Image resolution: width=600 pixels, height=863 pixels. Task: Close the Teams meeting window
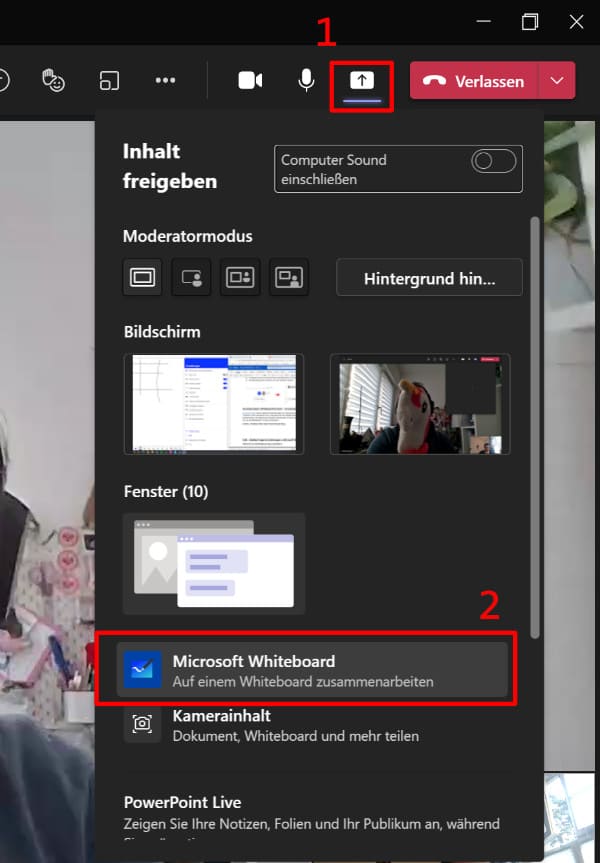click(576, 21)
